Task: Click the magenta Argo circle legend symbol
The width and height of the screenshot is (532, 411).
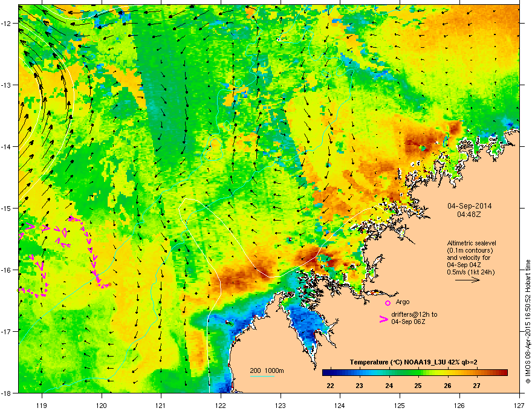Action: pyautogui.click(x=388, y=303)
